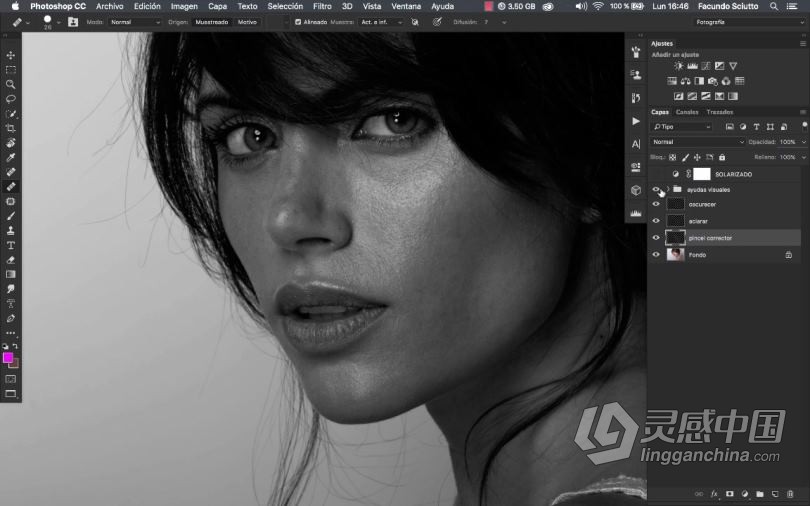Open the extra tools ellipsis
Image resolution: width=810 pixels, height=506 pixels.
click(x=10, y=333)
